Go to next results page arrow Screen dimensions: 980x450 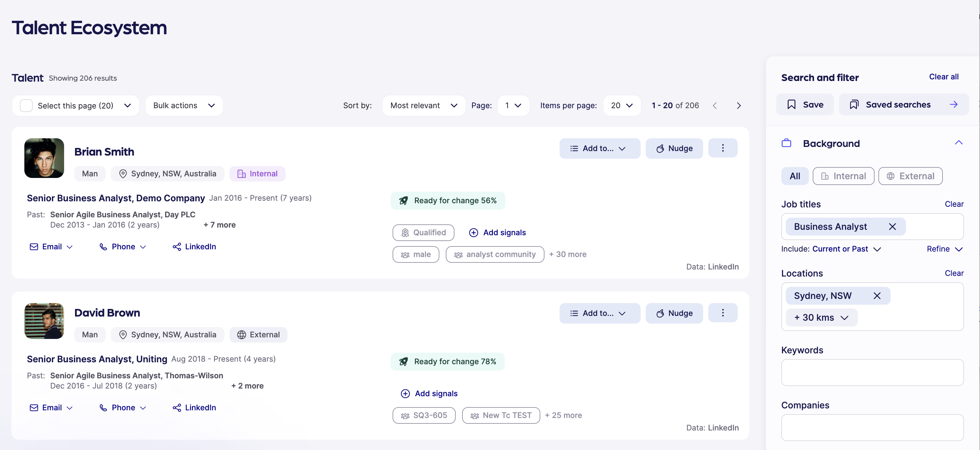738,106
